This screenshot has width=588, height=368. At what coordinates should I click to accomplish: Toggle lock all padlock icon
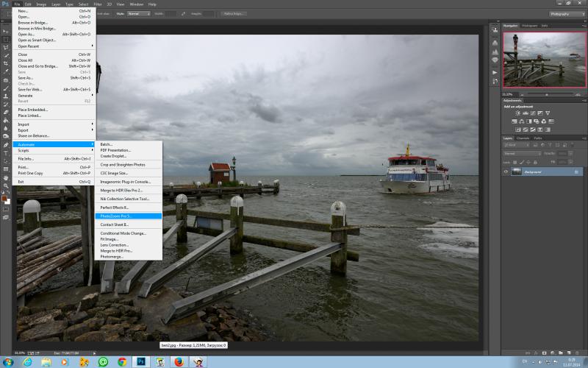pyautogui.click(x=536, y=162)
